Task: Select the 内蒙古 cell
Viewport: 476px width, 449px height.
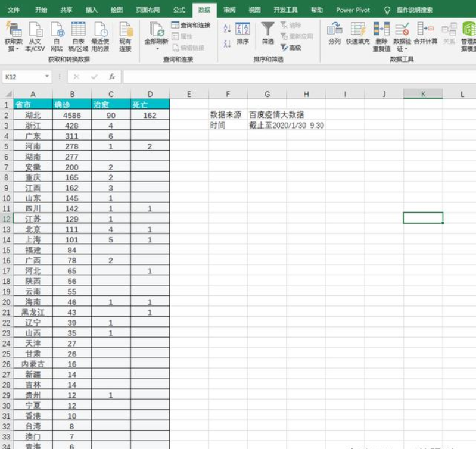Action: 33,364
